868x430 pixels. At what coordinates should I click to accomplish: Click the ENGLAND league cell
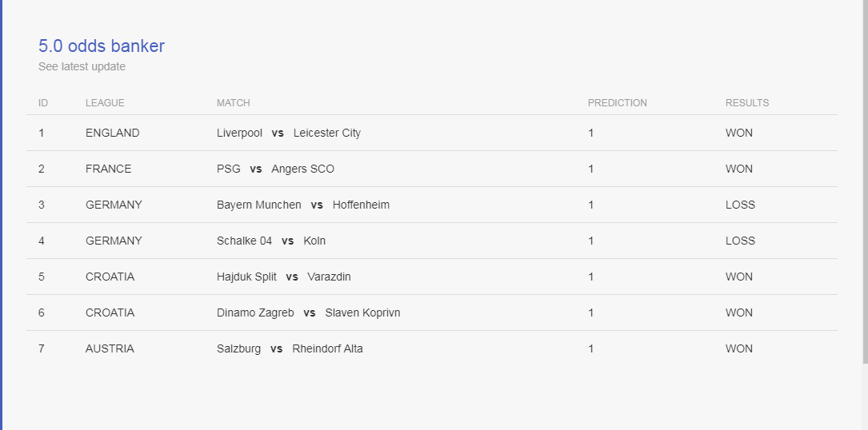[112, 133]
